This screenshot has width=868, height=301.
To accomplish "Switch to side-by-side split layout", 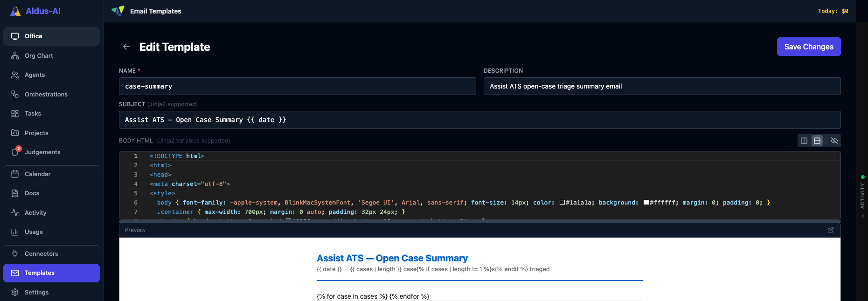I will (804, 141).
